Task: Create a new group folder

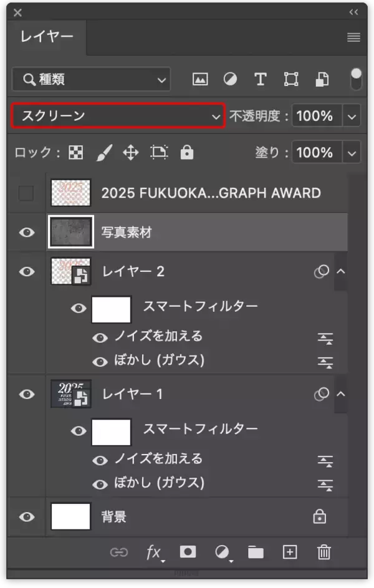Action: [x=256, y=552]
